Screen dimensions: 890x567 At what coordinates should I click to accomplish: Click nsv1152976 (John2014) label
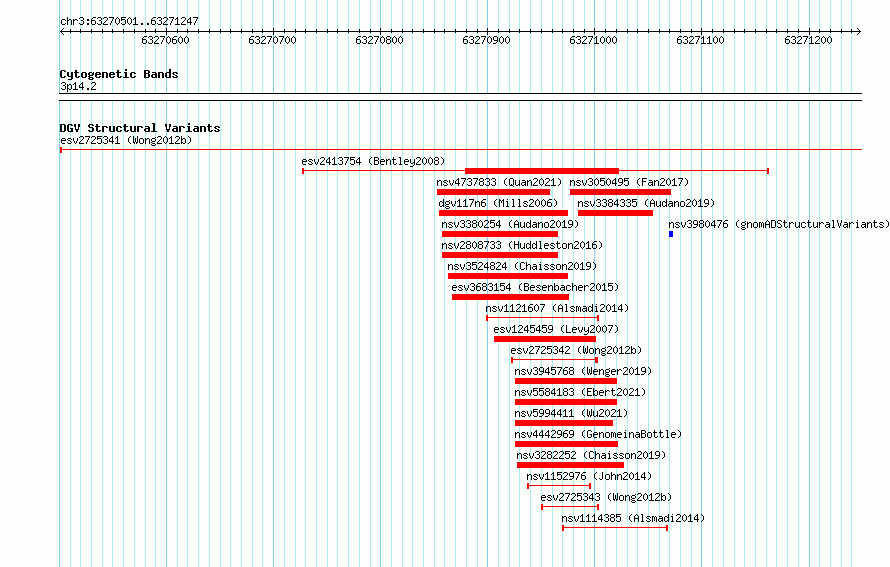click(x=589, y=476)
